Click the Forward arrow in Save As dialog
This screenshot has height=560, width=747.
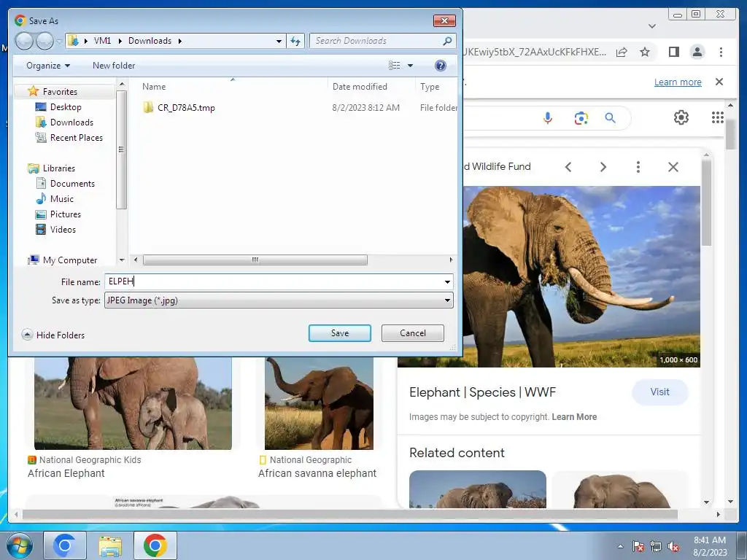(x=44, y=41)
